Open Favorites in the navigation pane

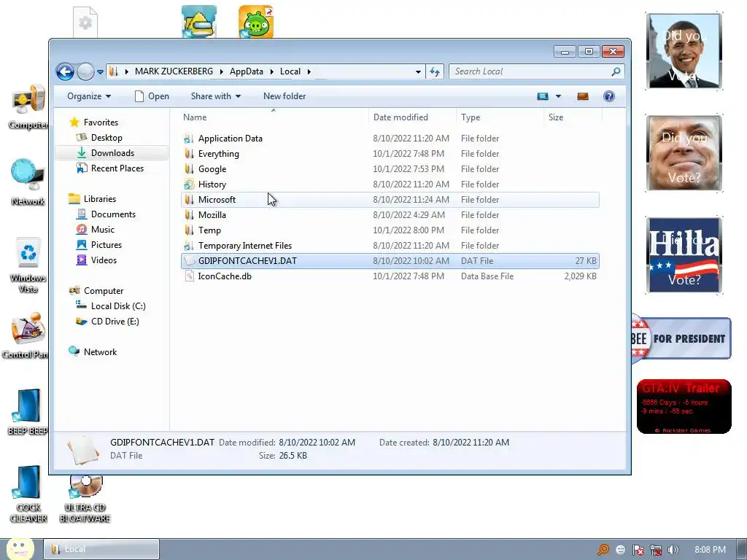(94, 122)
